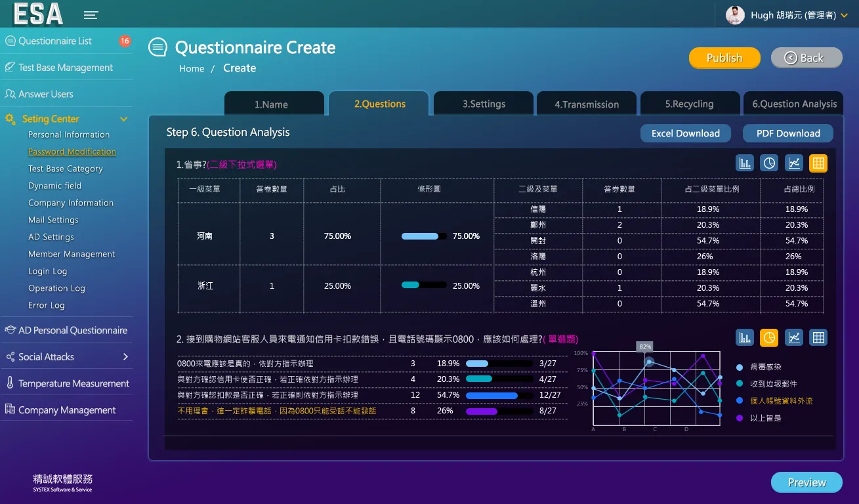The height and width of the screenshot is (504, 859).
Task: Select line chart view for question 2
Action: pos(794,338)
